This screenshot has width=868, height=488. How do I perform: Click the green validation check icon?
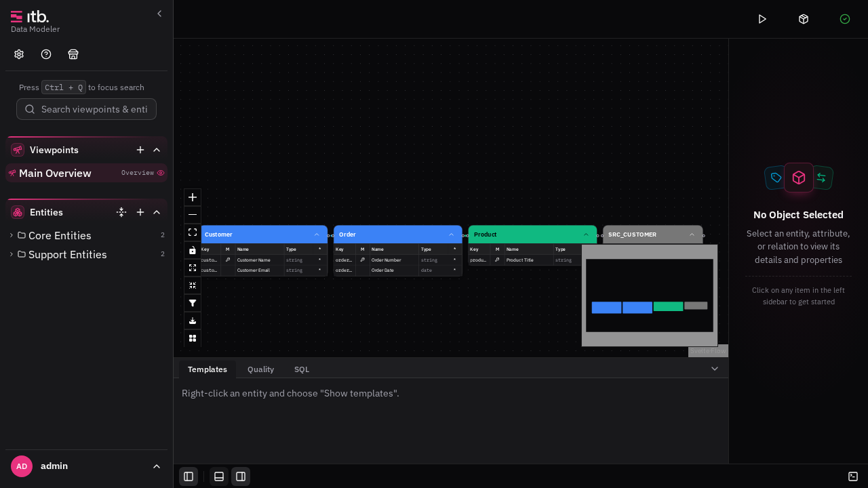pos(845,19)
